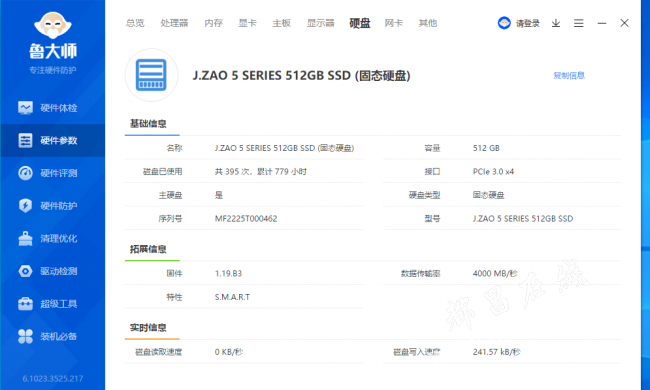Screen dimensions: 650x390
Task: Click 请登录 login link
Action: (x=528, y=24)
